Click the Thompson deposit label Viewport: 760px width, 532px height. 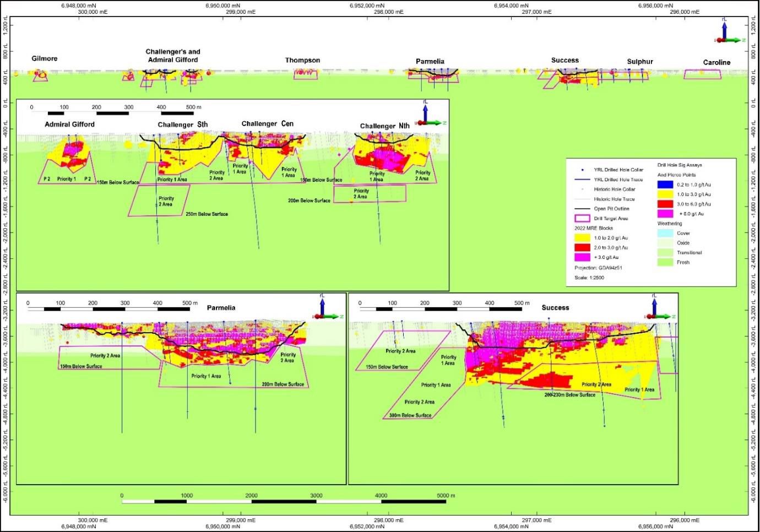pos(302,60)
